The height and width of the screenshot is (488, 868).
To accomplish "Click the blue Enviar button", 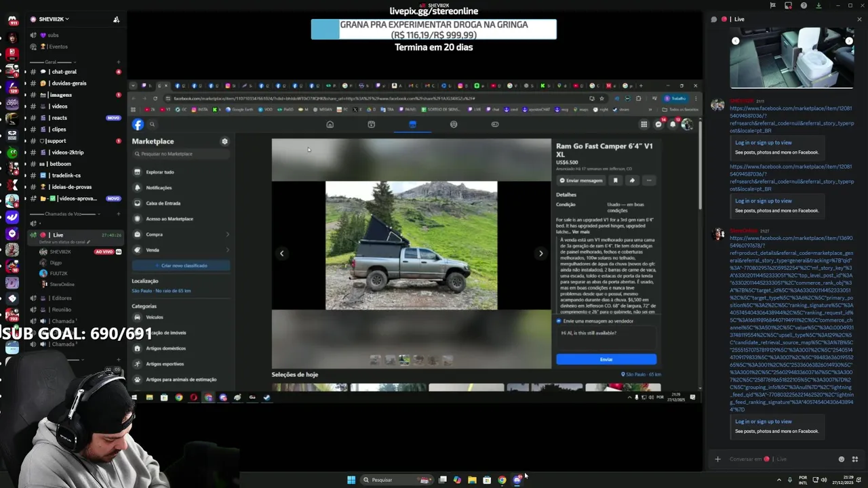I will tap(606, 359).
